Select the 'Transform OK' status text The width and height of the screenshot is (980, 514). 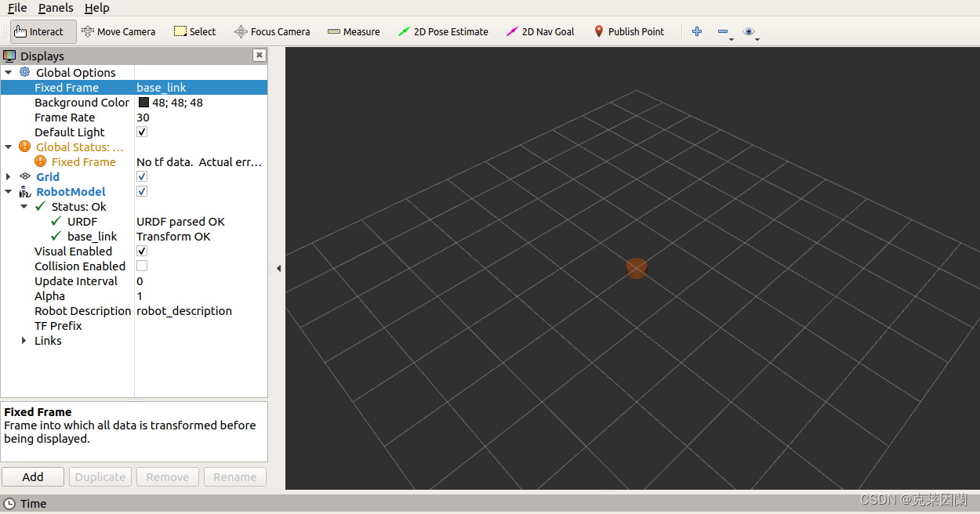click(x=173, y=236)
